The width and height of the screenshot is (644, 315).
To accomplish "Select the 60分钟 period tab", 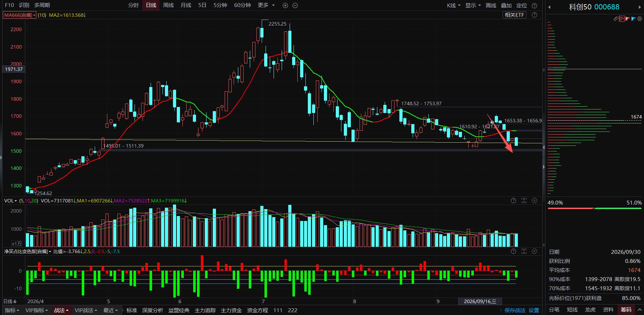I will 243,5.
